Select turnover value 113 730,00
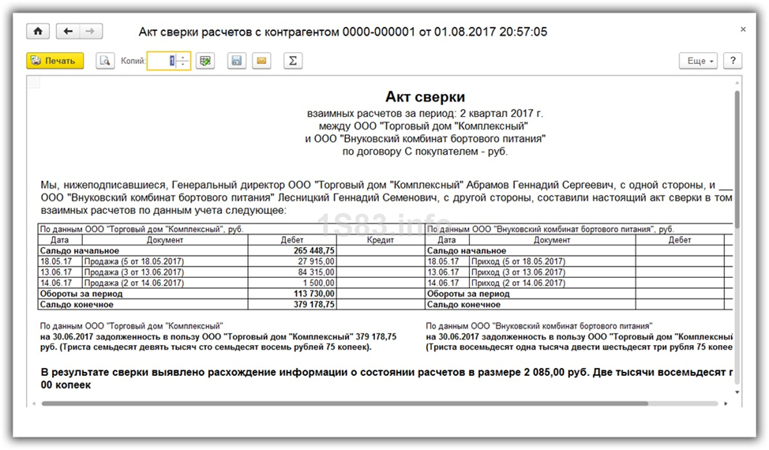 [x=292, y=294]
